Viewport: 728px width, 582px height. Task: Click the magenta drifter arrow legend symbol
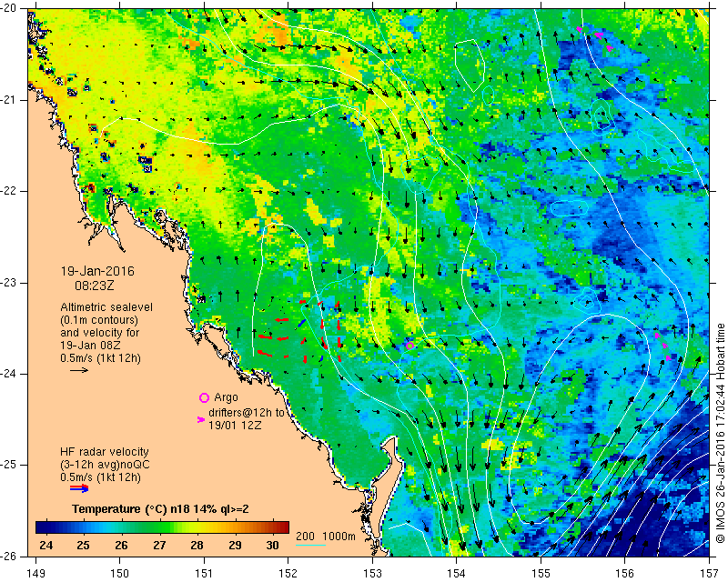tap(201, 419)
